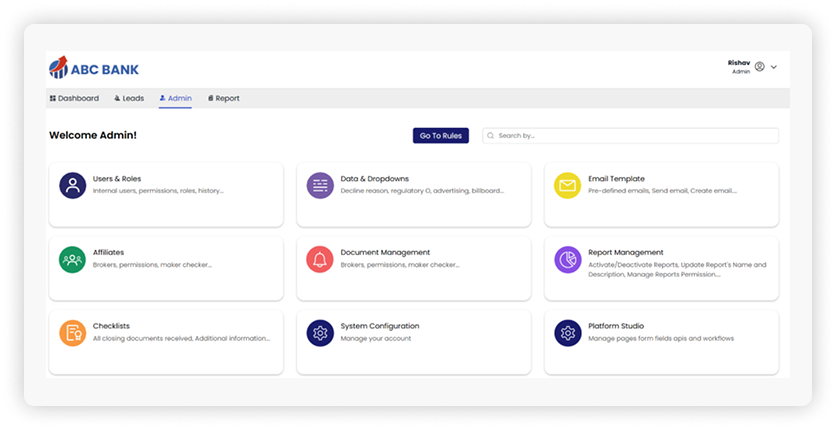Switch to the Dashboard tab
Screen dimensions: 836x430
click(x=74, y=98)
